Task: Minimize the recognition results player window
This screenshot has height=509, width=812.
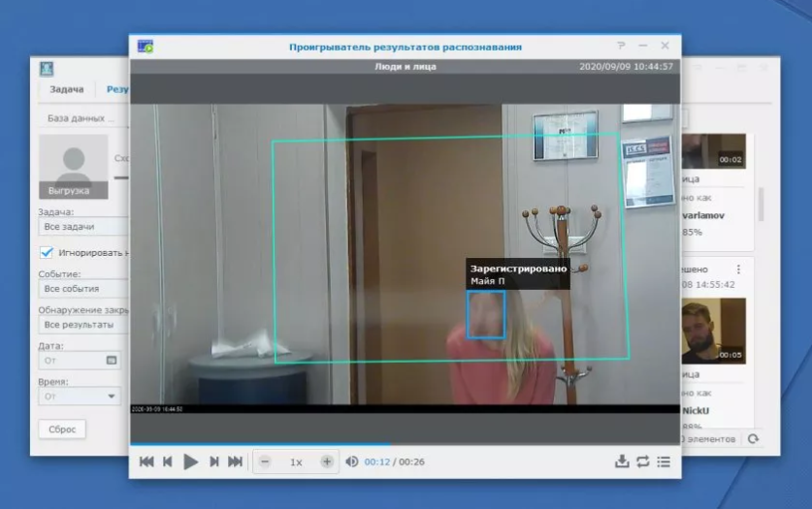Action: (x=642, y=46)
